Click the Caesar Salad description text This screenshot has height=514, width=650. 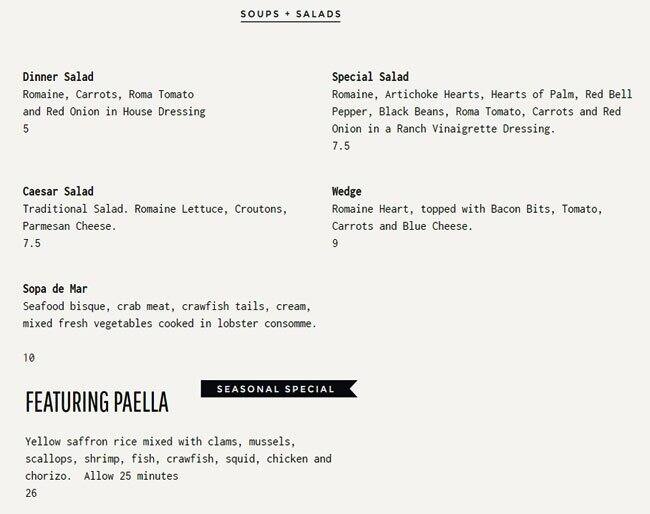154,217
